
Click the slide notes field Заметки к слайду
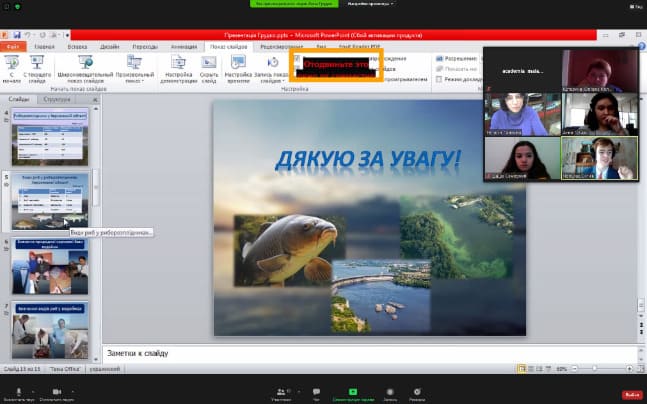370,354
